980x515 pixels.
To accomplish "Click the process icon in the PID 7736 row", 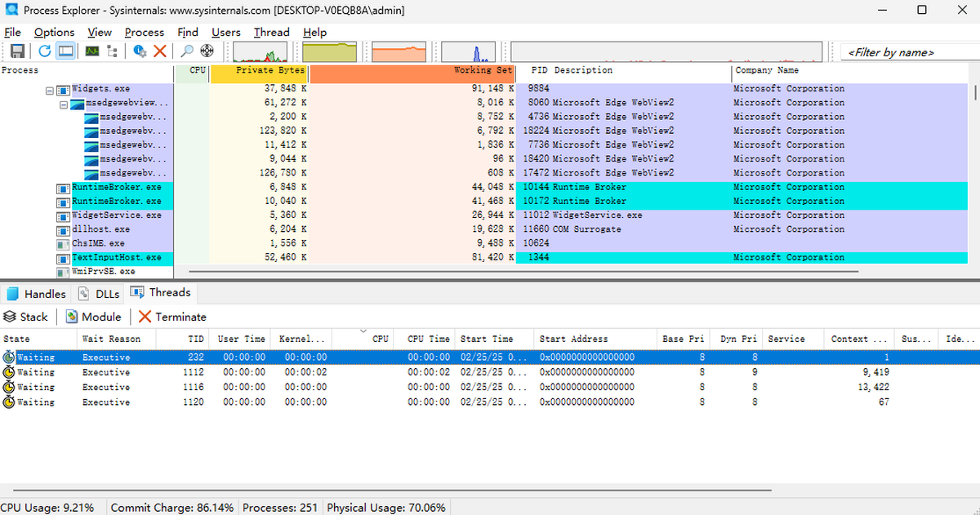I will pyautogui.click(x=91, y=145).
